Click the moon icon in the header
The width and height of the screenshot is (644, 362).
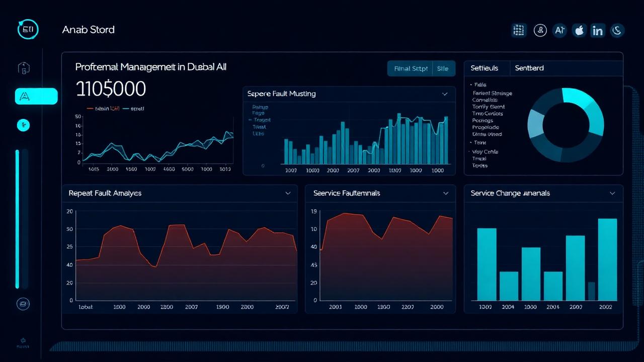click(x=617, y=30)
